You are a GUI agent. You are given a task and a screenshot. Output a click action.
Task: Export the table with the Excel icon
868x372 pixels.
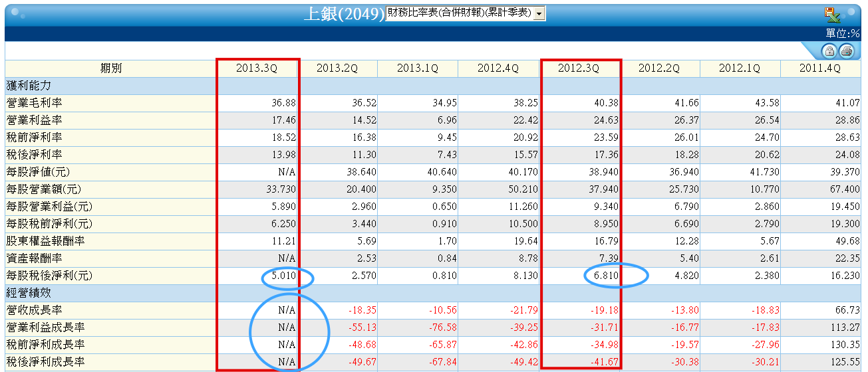[x=831, y=14]
